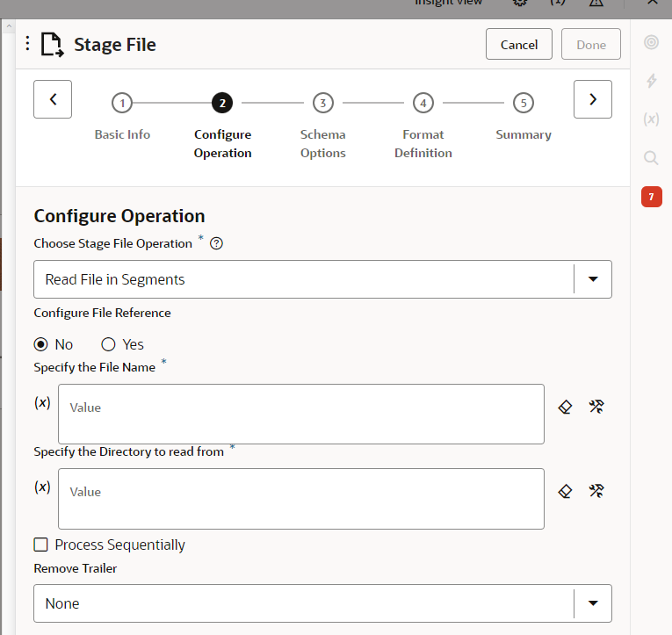
Task: Click the search magnifier icon in right sidebar
Action: 651,157
